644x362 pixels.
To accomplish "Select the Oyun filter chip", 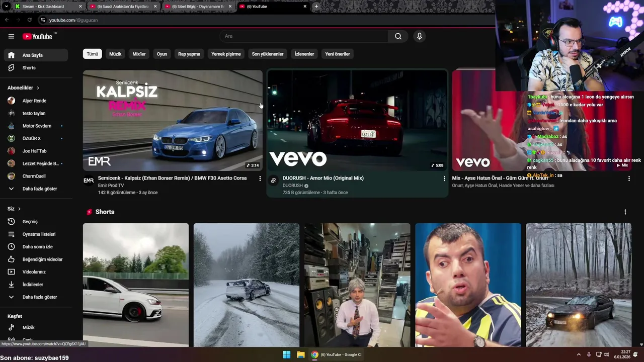I will [x=162, y=54].
